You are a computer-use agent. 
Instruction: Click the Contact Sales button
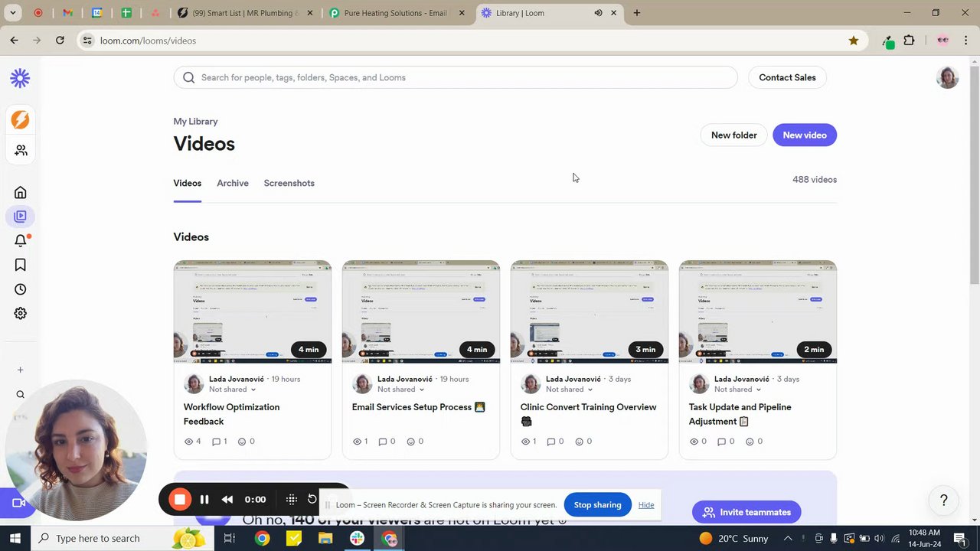787,77
